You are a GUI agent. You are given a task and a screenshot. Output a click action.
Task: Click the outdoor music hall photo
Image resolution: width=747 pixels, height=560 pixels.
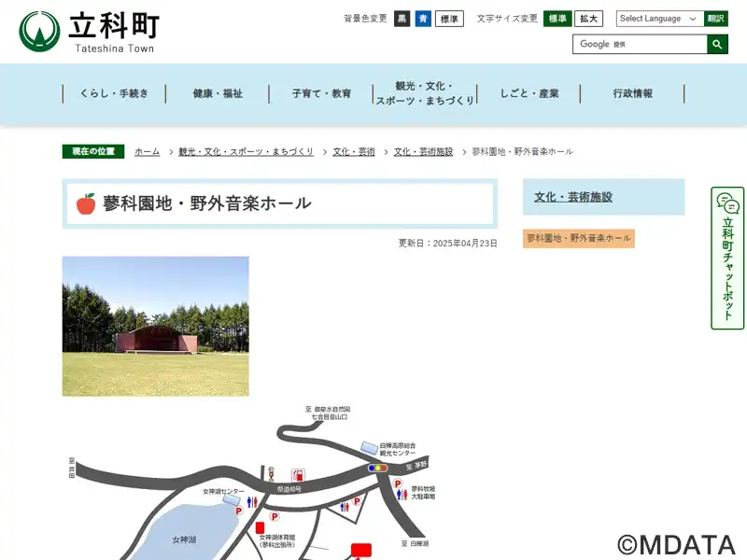[x=156, y=327]
